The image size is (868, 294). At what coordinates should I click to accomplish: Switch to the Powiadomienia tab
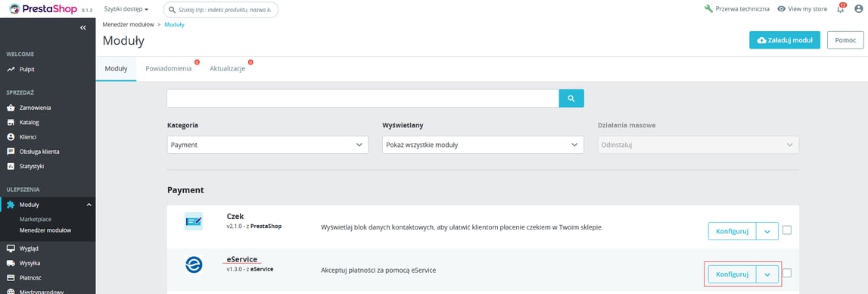[169, 69]
